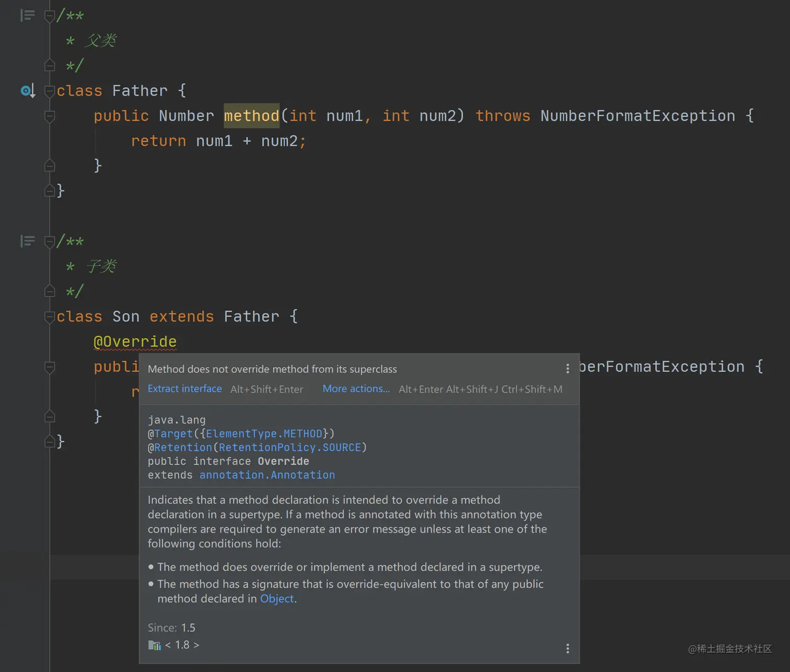Click the 'Since: 1.5' text
Screen dimensions: 790x672
click(x=171, y=628)
